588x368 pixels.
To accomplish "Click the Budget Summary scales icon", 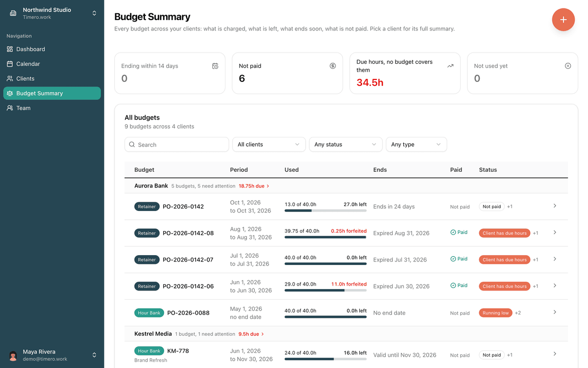I will [x=10, y=93].
